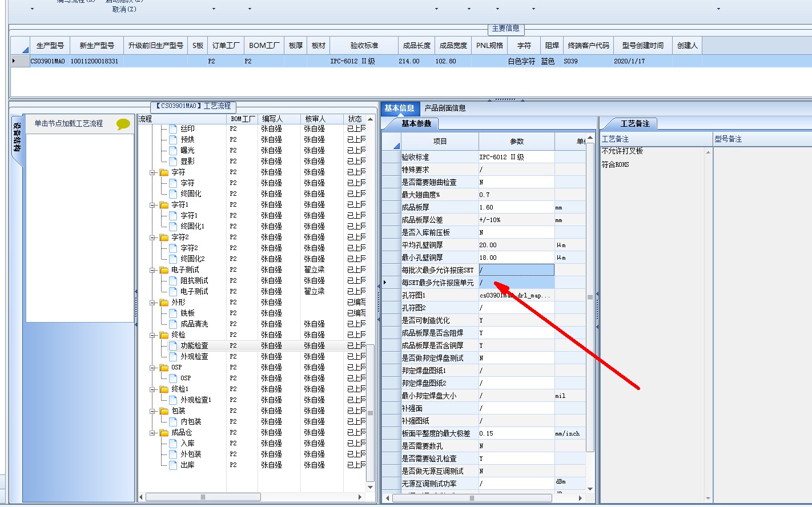Click the 取消(Z) toolbar button
The width and height of the screenshot is (812, 507).
(x=124, y=9)
